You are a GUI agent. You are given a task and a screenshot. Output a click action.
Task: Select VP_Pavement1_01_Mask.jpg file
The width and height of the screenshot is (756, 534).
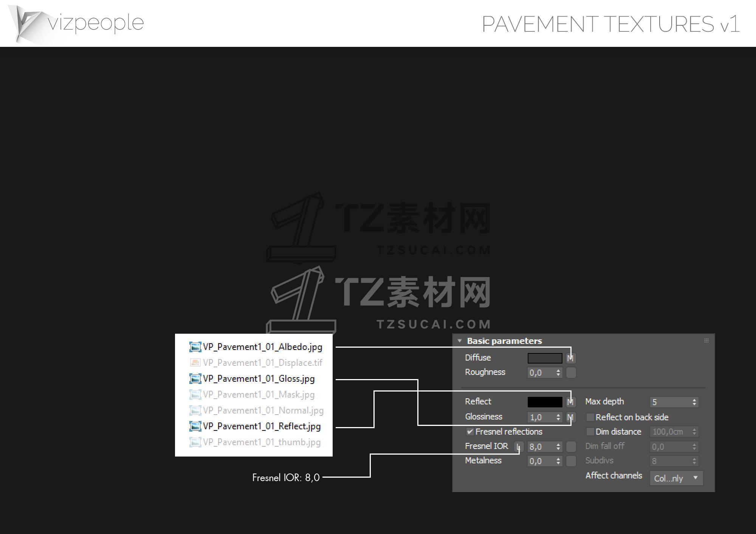252,395
